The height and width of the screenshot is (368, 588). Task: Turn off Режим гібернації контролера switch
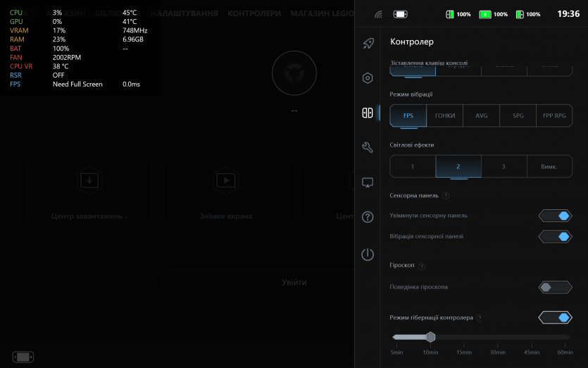(x=555, y=318)
